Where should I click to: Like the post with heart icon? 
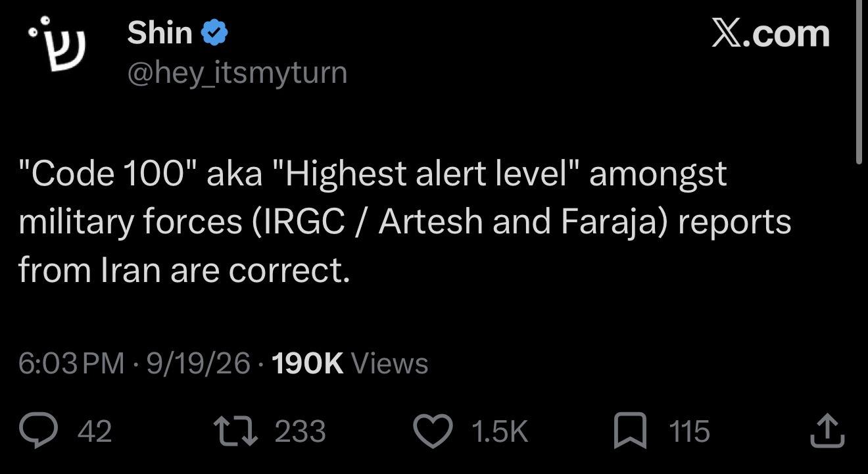(433, 431)
